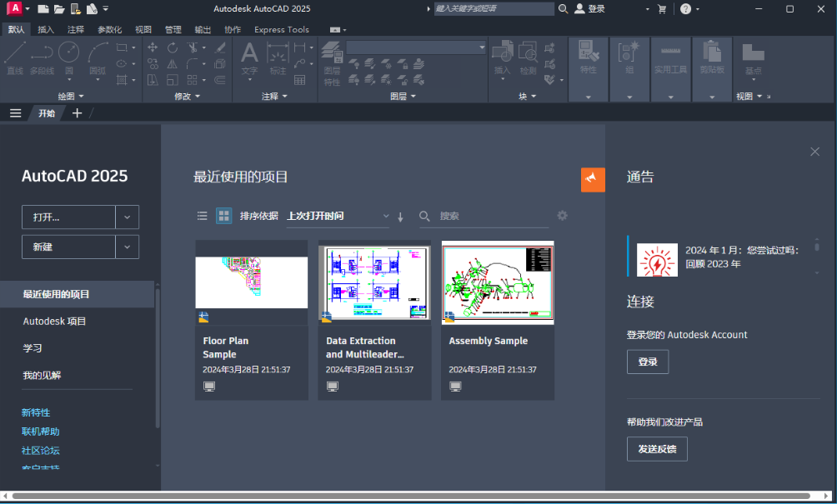Image resolution: width=837 pixels, height=504 pixels.
Task: Click the shopping cart icon in the title bar
Action: coord(662,8)
